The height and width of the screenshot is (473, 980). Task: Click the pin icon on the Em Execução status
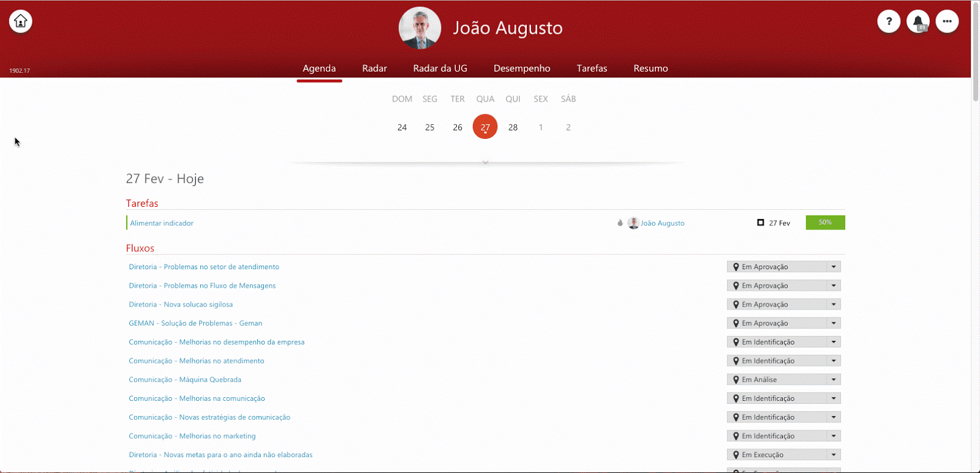(736, 455)
